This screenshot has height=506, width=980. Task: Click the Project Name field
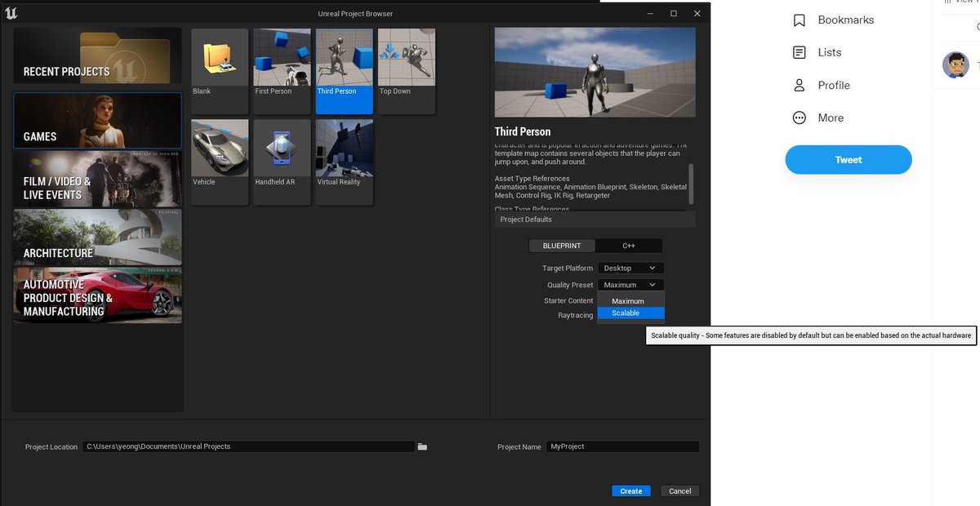(622, 446)
